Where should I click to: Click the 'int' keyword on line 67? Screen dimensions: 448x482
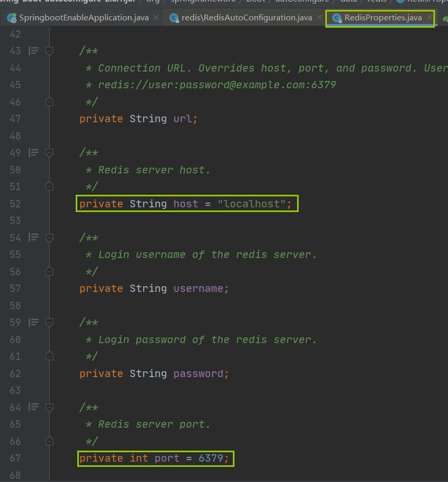(x=139, y=459)
